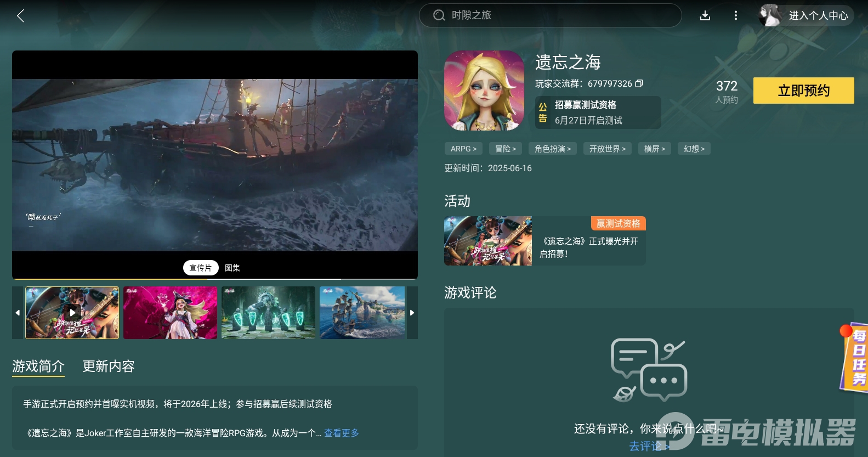Viewport: 868px width, 457px height.
Task: Click the 更新时间：2025-06-16 text
Action: coord(488,168)
